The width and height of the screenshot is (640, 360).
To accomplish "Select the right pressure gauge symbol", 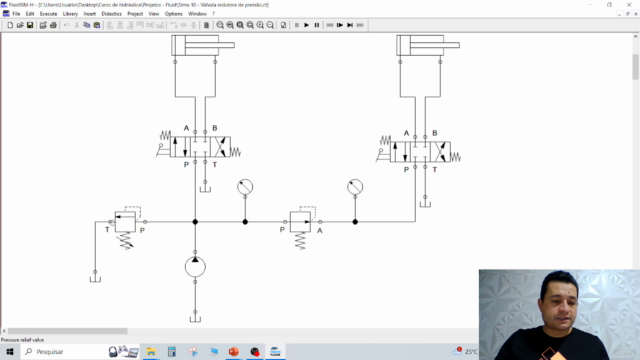I will 355,187.
